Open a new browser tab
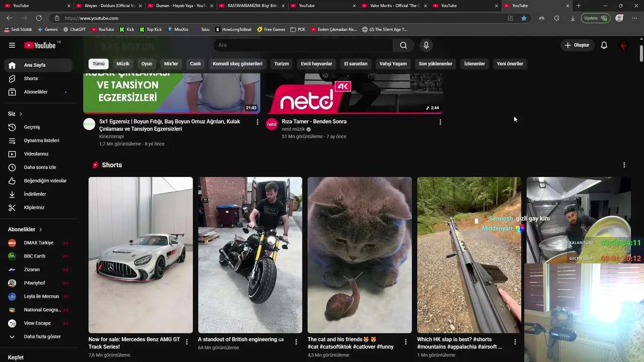Image resolution: width=644 pixels, height=362 pixels. [579, 6]
